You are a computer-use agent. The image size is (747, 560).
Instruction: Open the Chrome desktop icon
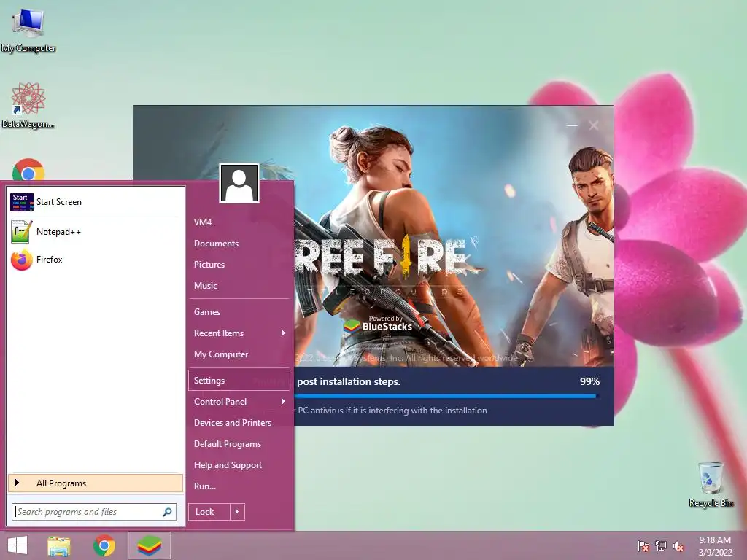[x=28, y=169]
